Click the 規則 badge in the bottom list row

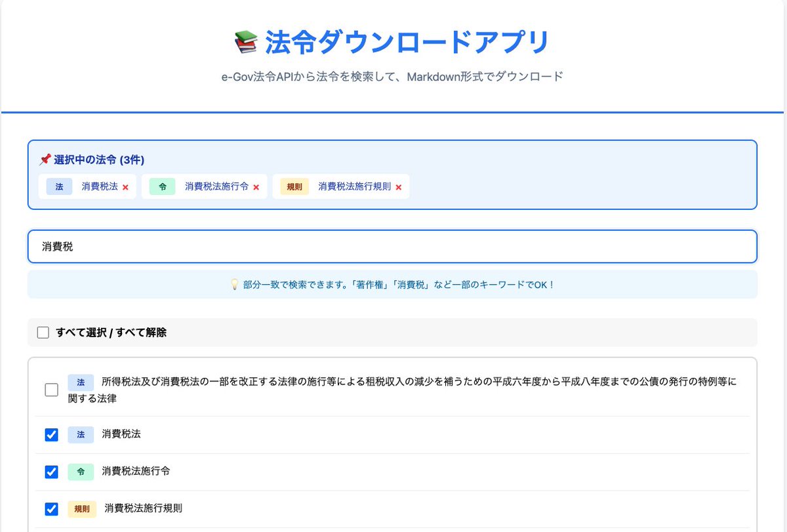tap(81, 508)
